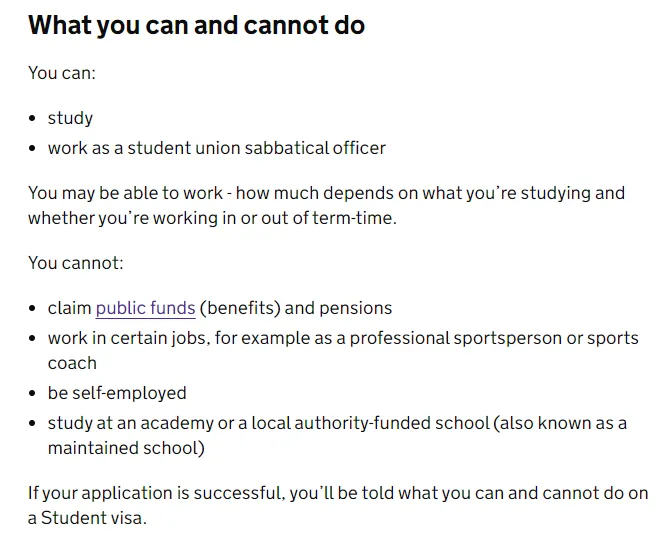The width and height of the screenshot is (665, 545).
Task: Click '(benefits) and pensions' text
Action: (296, 308)
